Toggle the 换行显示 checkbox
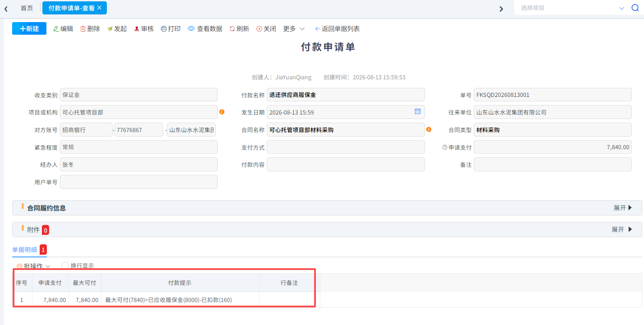This screenshot has width=644, height=325. pyautogui.click(x=65, y=266)
